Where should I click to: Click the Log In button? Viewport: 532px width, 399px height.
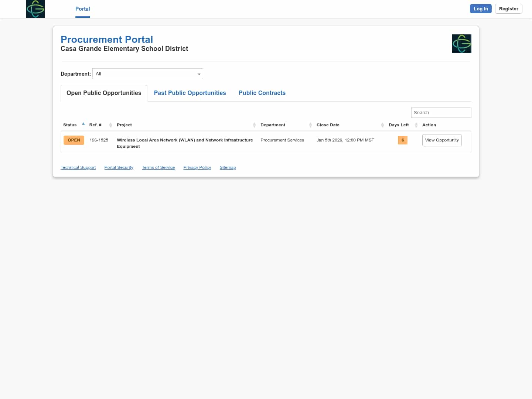tap(480, 8)
